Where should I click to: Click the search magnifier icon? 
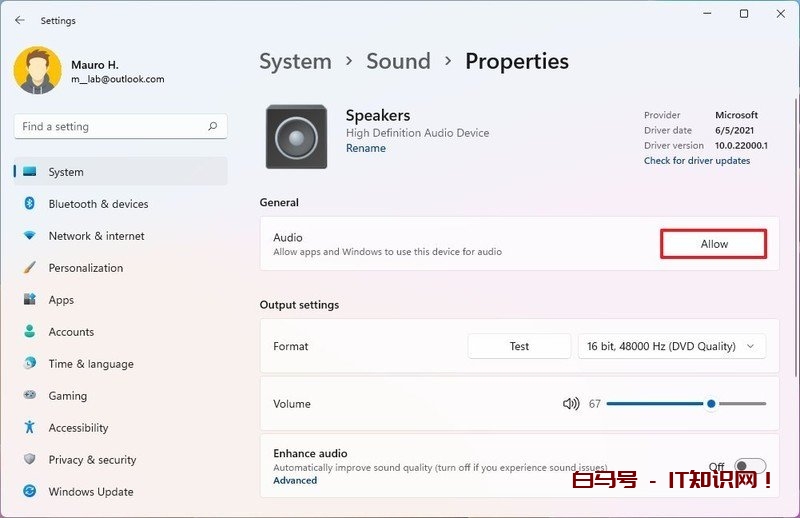(x=212, y=127)
